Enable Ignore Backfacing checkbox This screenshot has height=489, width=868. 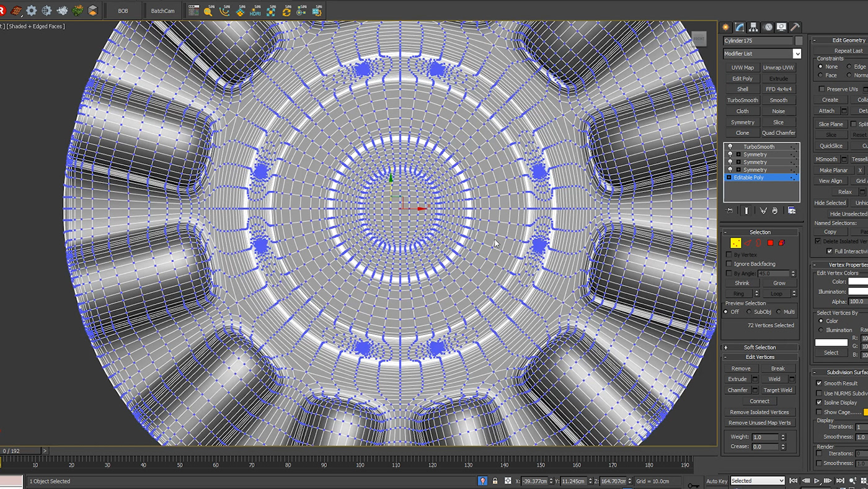[729, 264]
